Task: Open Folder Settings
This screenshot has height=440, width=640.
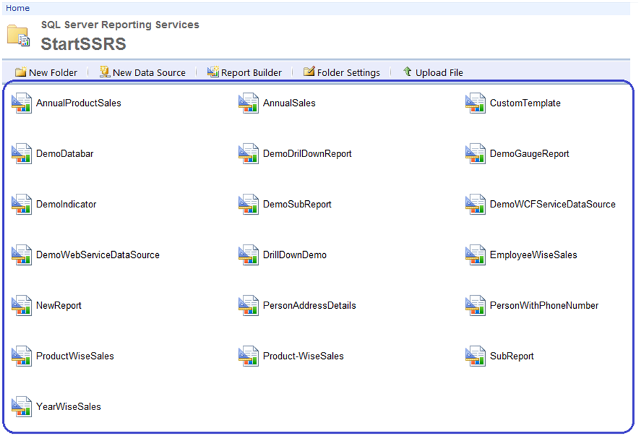Action: [x=341, y=72]
